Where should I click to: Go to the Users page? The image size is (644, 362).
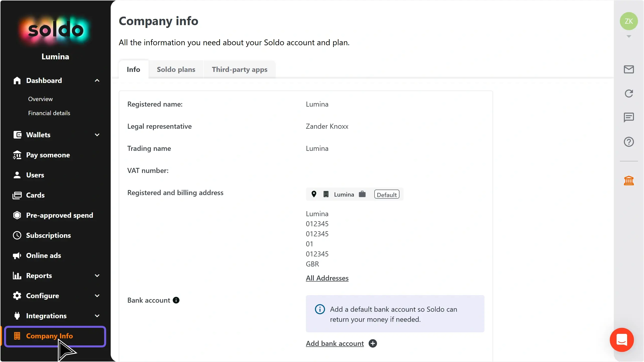coord(35,175)
